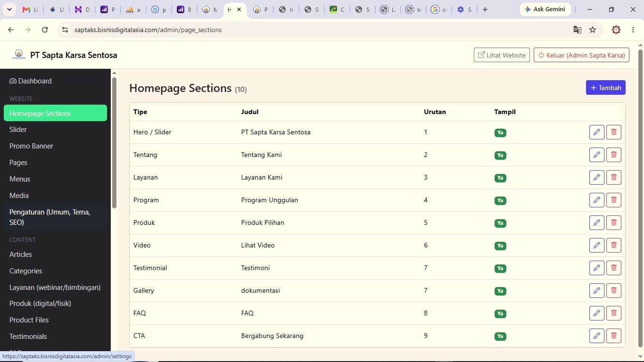This screenshot has width=644, height=362.
Task: Edit the Produk Pilihan section
Action: (x=596, y=222)
